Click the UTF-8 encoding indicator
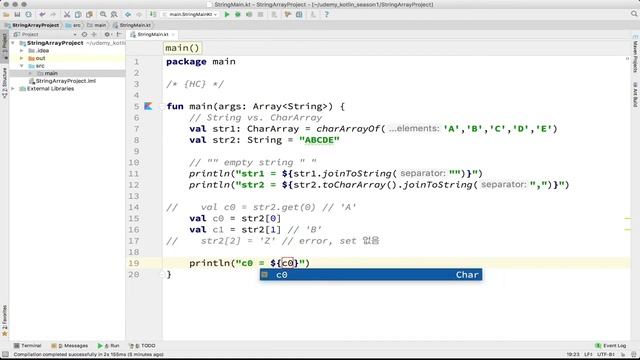This screenshot has width=640, height=360. (x=606, y=355)
